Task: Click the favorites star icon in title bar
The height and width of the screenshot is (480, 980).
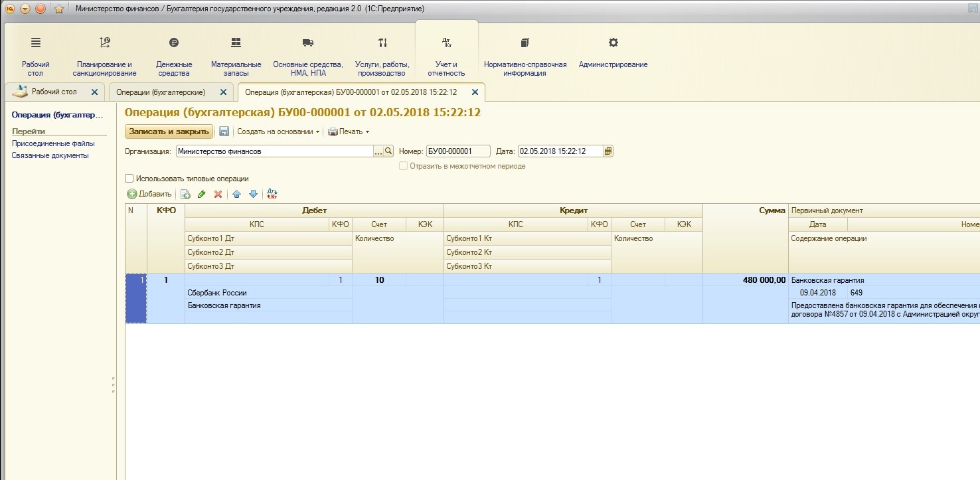Action: 58,9
